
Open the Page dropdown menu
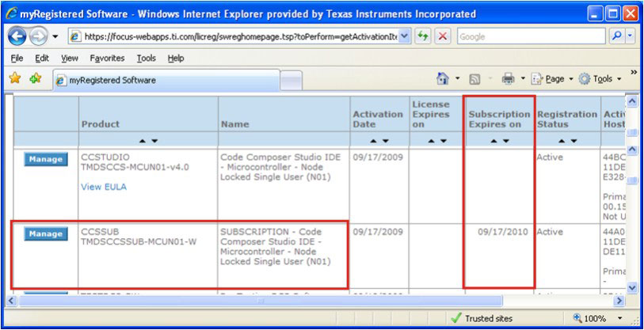pos(553,79)
